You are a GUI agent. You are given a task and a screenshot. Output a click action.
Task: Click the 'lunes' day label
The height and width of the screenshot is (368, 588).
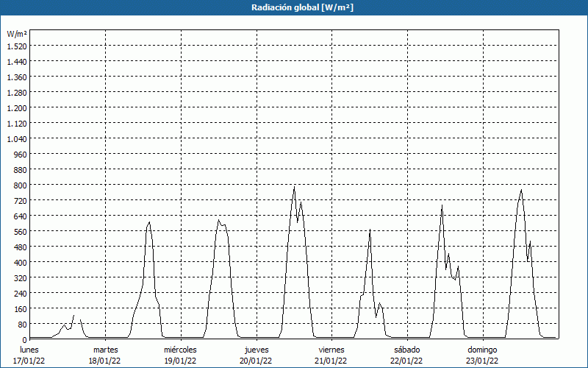29,350
